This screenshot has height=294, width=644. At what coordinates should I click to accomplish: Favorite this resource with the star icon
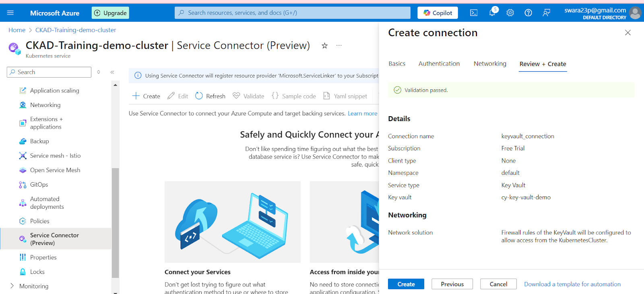324,46
